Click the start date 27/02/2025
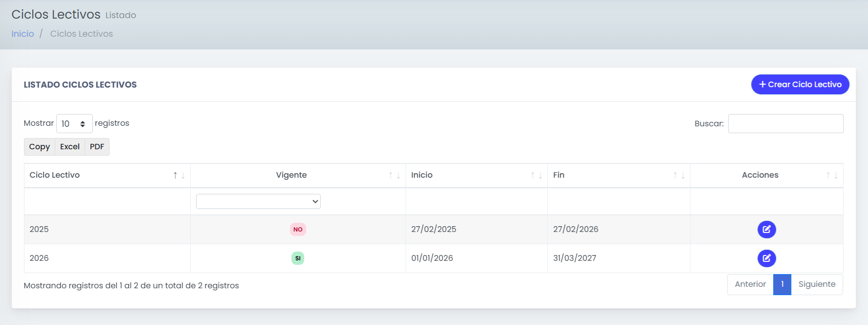Viewport: 868px width, 325px height. click(434, 229)
